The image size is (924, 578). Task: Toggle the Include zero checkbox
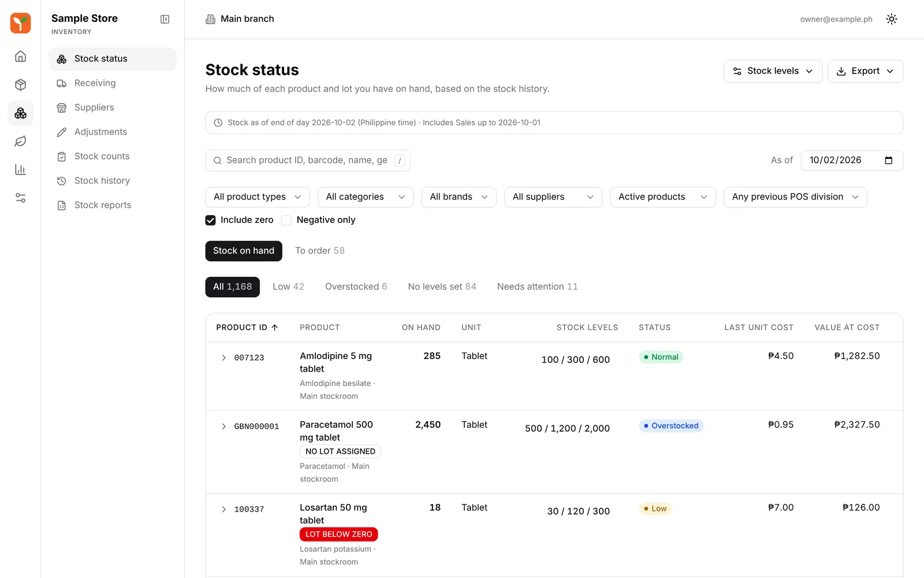click(211, 220)
